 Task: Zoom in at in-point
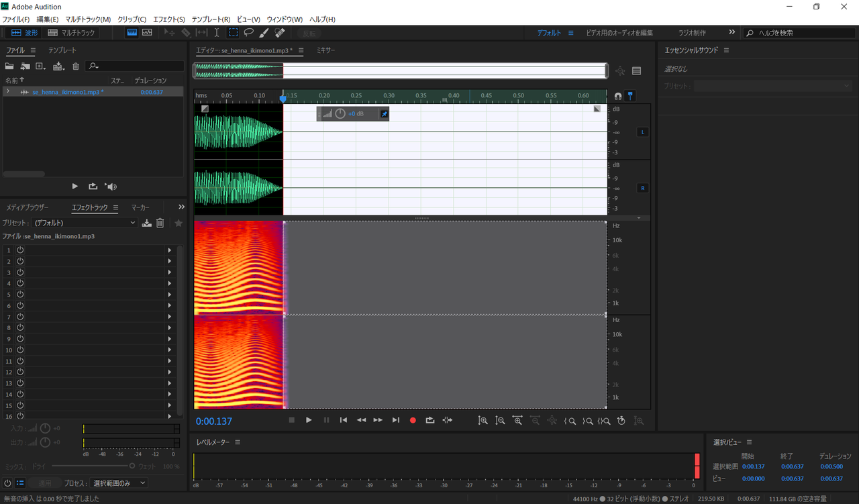[570, 421]
